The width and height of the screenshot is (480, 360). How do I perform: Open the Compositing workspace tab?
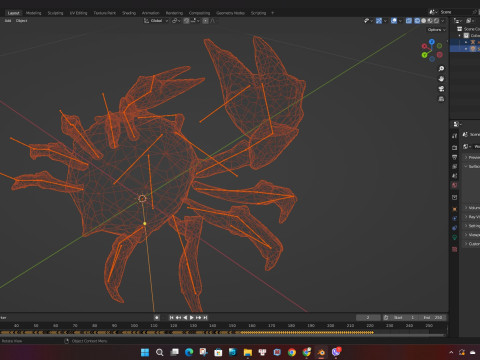point(199,13)
